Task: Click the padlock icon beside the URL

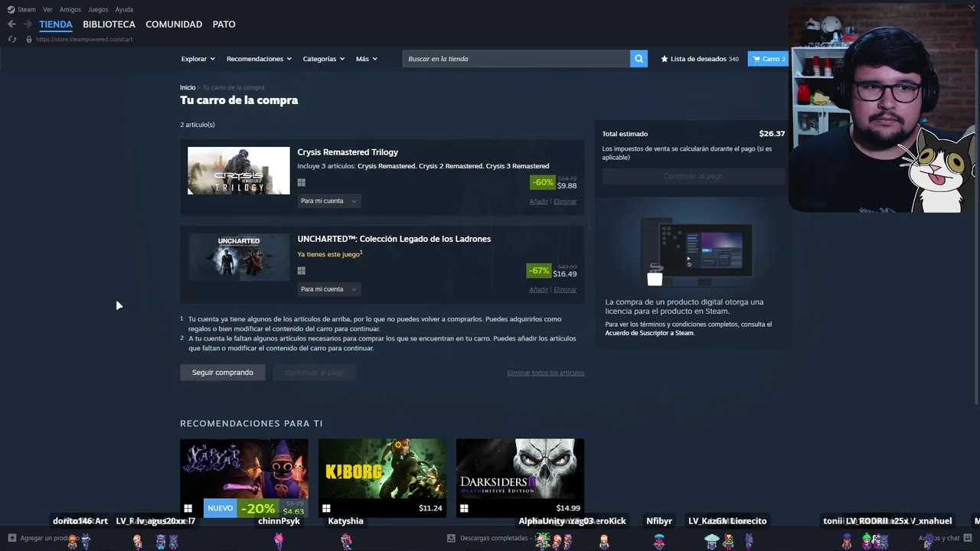Action: [x=29, y=39]
